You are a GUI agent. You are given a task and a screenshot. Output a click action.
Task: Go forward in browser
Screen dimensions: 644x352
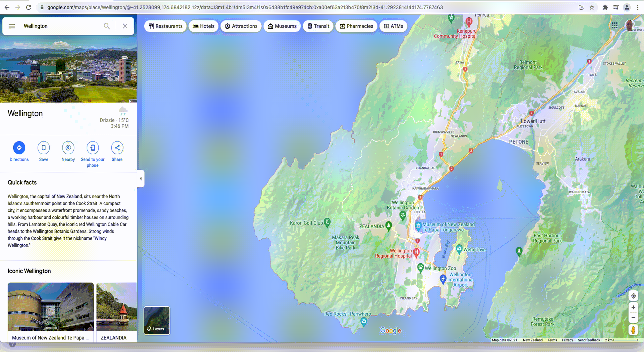click(x=18, y=7)
